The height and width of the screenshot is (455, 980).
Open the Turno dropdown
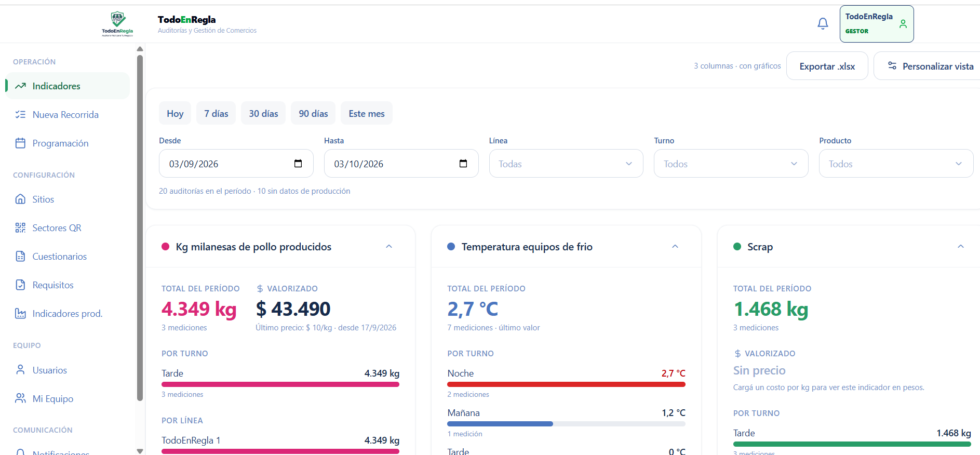click(x=731, y=164)
